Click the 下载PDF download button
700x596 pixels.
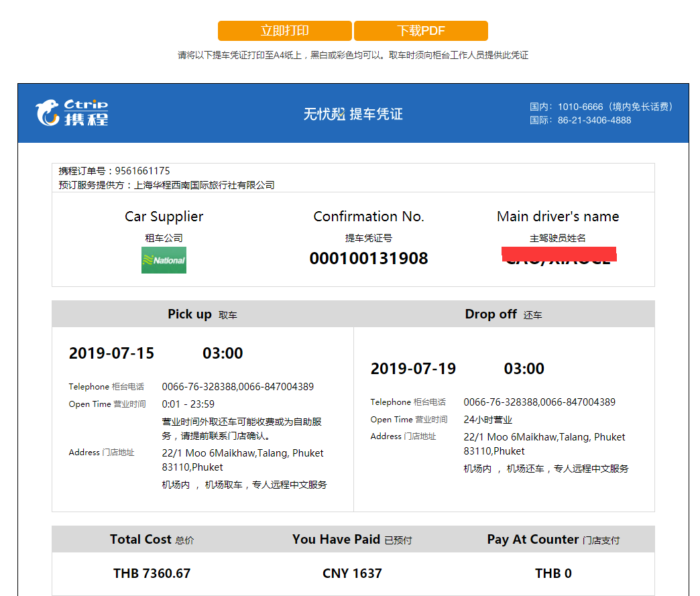tap(420, 31)
